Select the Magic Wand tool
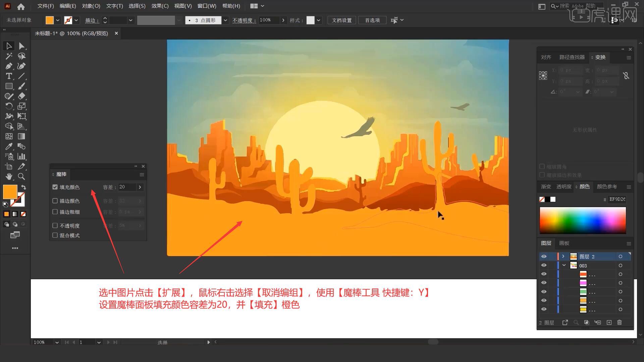The image size is (644, 362). coord(8,56)
